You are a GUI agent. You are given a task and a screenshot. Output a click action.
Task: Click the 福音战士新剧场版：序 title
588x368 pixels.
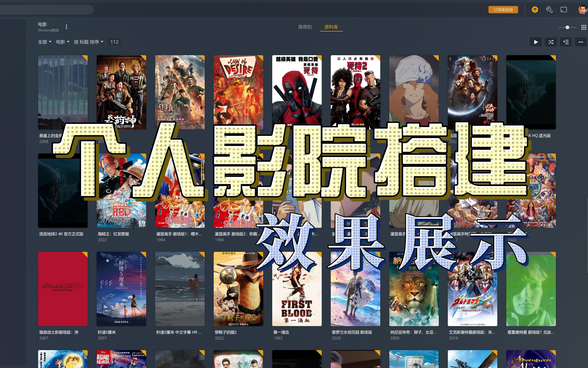pos(59,332)
